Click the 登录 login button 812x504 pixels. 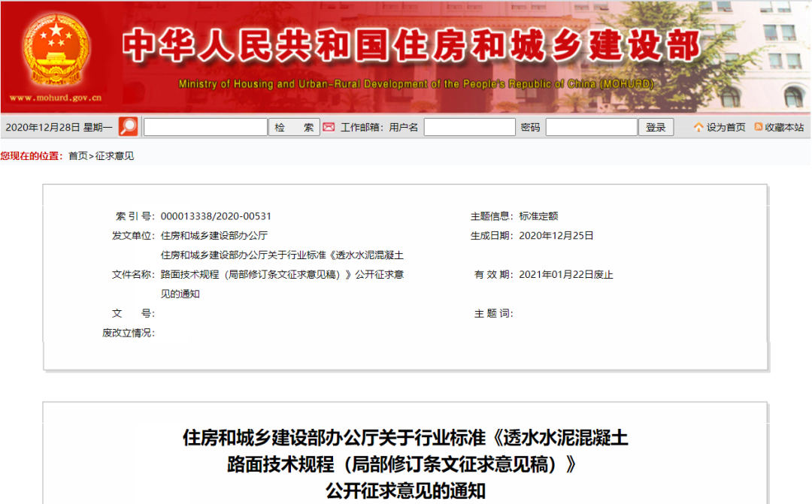click(x=656, y=127)
